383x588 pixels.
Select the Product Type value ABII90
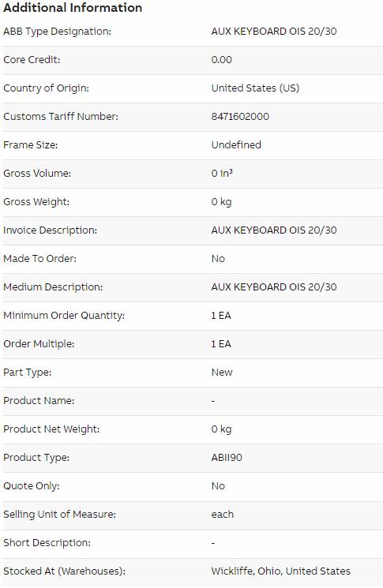click(227, 458)
